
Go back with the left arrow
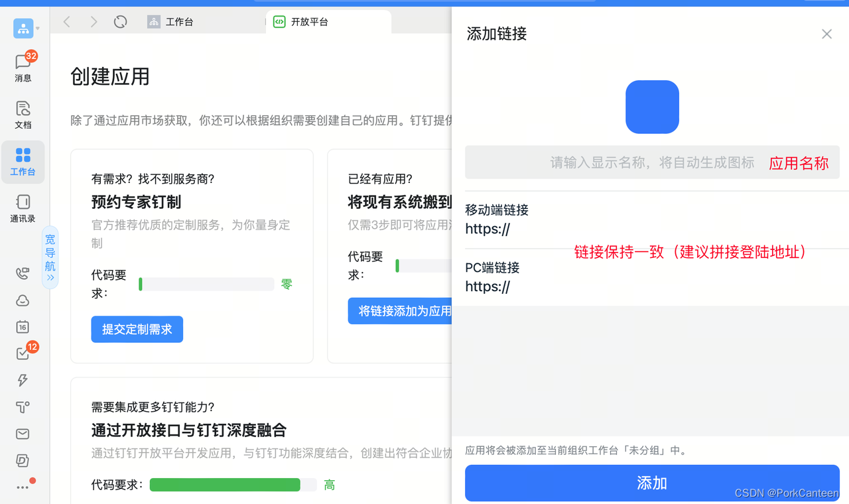click(x=67, y=22)
